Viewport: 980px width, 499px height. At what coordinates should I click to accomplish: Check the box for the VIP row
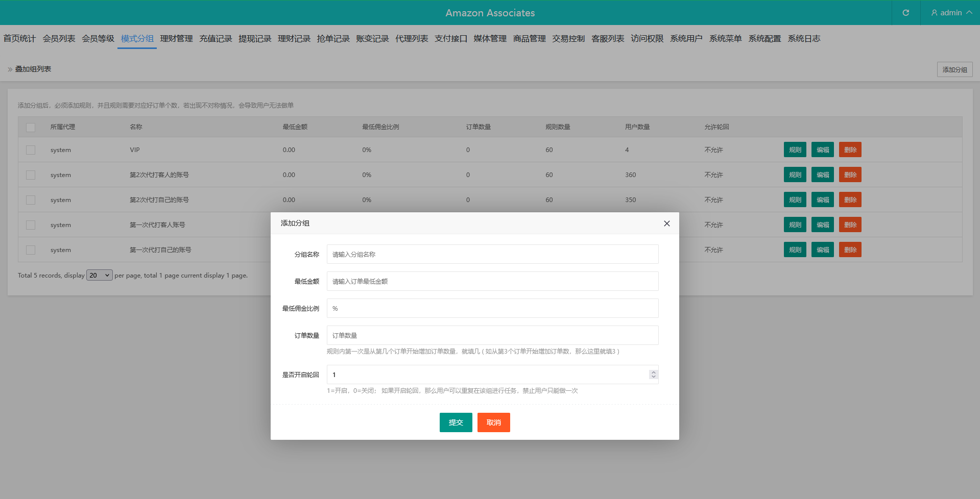[x=31, y=150]
